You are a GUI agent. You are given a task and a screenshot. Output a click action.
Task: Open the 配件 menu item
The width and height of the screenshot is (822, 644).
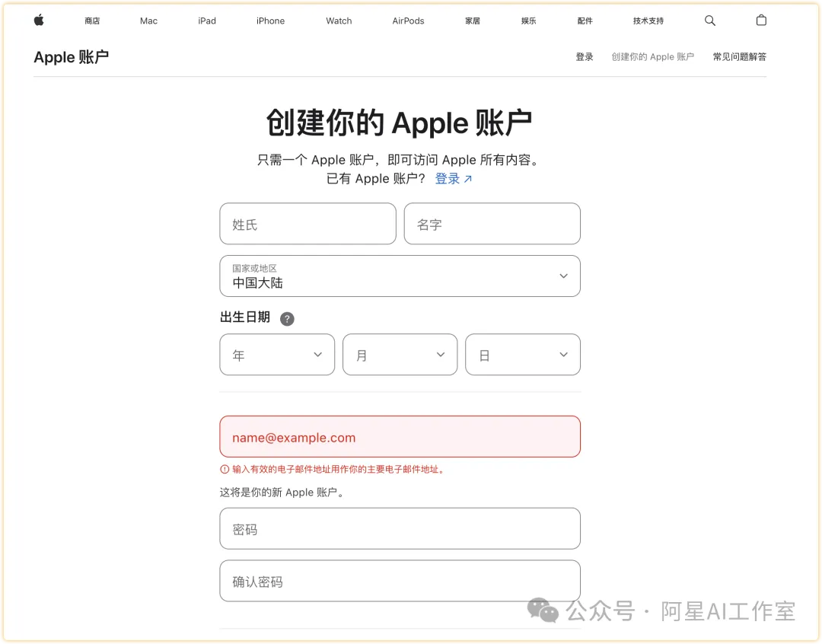(x=585, y=21)
